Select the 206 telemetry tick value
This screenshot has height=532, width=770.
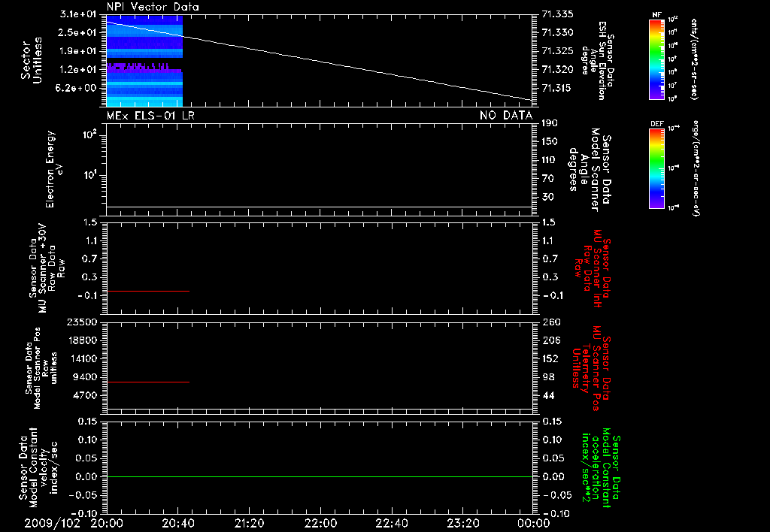[550, 340]
